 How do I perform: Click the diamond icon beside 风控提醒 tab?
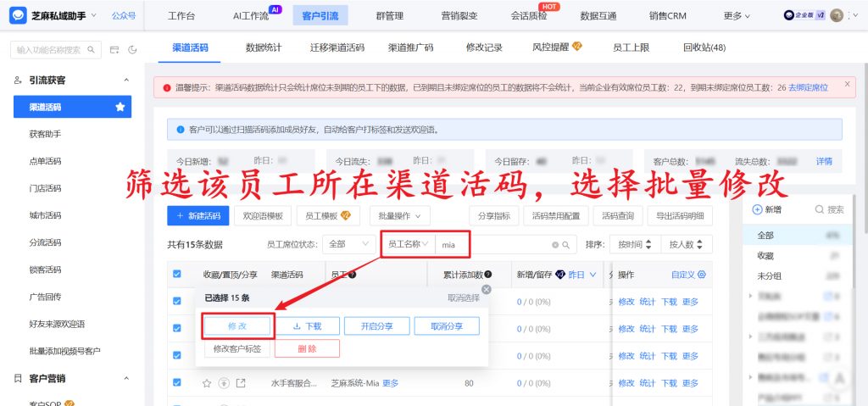(x=576, y=47)
